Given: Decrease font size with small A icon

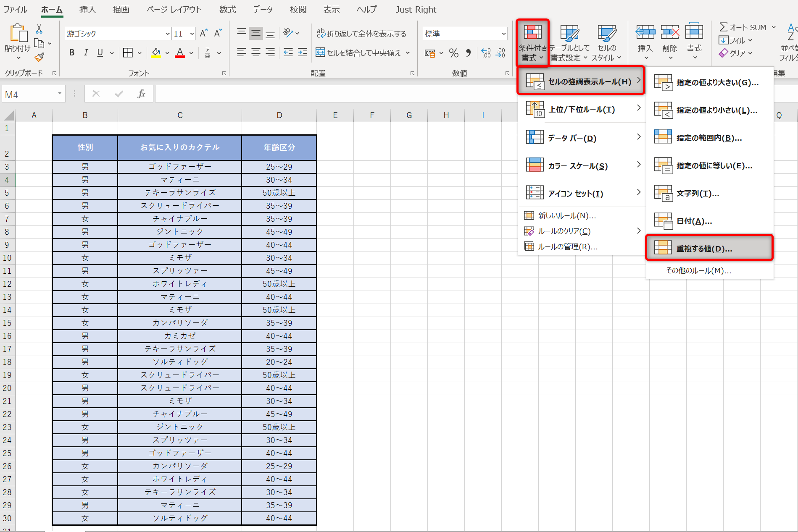Looking at the screenshot, I should [x=218, y=33].
